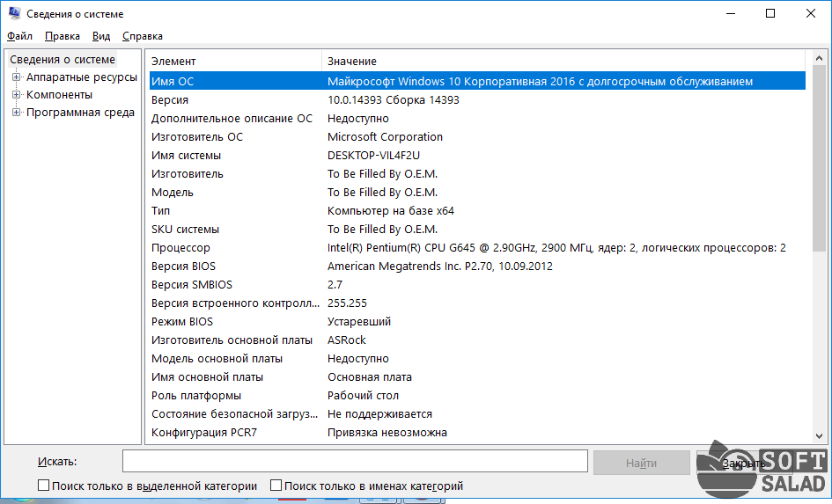Enable Поиск только в выделенной категории checkbox
The image size is (832, 504).
tap(44, 486)
